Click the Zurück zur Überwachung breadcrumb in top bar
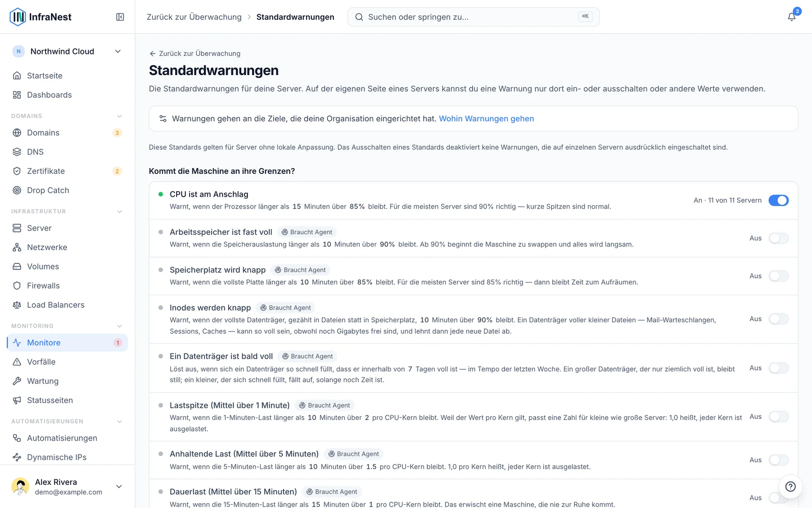The width and height of the screenshot is (812, 508). pos(194,17)
